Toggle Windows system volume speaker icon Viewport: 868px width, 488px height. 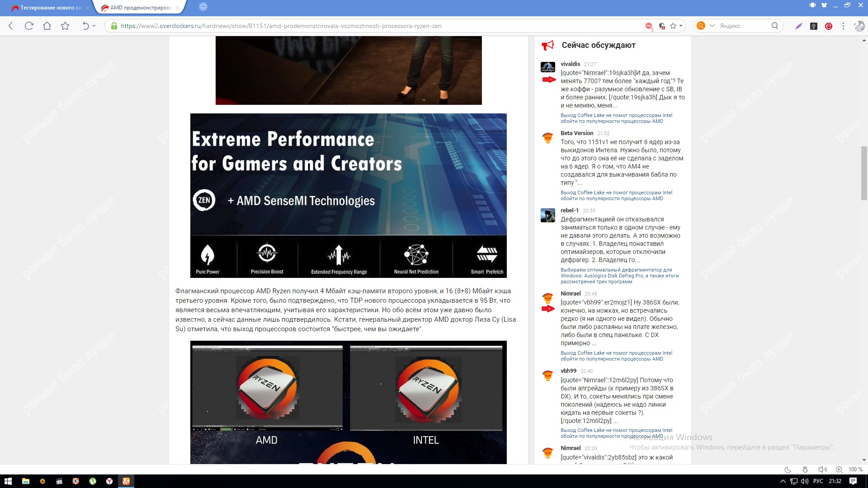tap(805, 481)
